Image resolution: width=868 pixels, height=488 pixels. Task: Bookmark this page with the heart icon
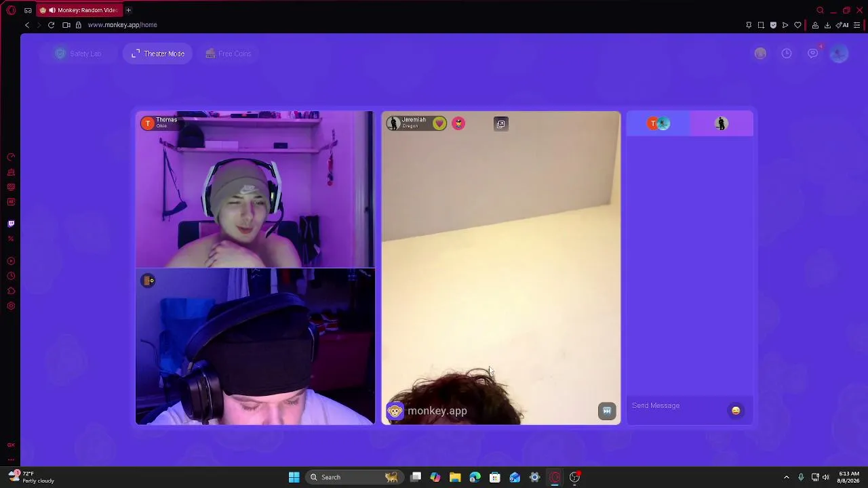click(x=797, y=25)
